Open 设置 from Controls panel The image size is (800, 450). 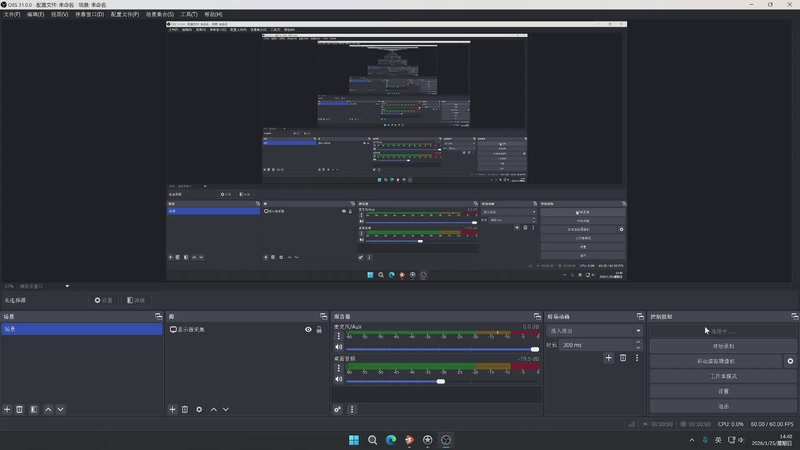[x=723, y=391]
